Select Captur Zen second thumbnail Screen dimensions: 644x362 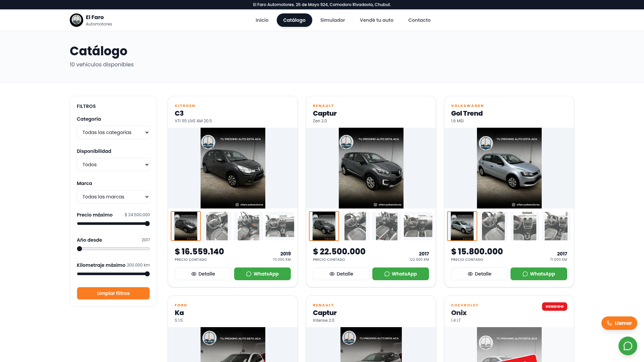tap(355, 226)
